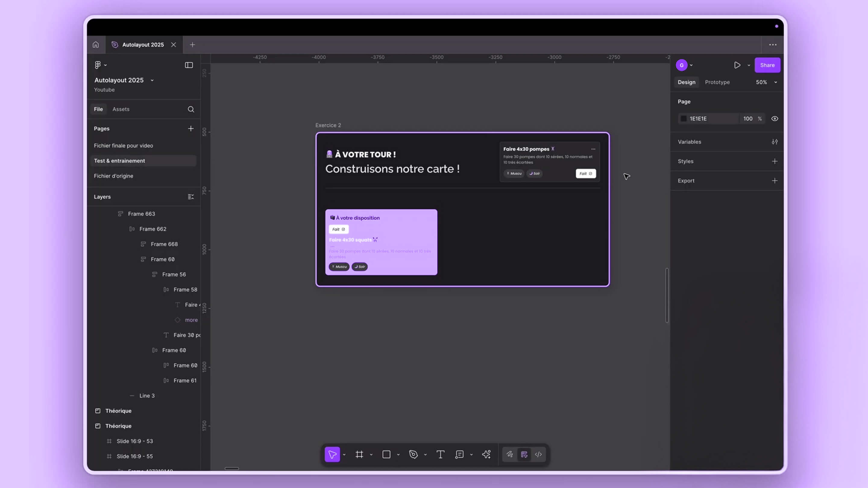Toggle page background color visibility eye
The height and width of the screenshot is (488, 868).
pyautogui.click(x=775, y=119)
